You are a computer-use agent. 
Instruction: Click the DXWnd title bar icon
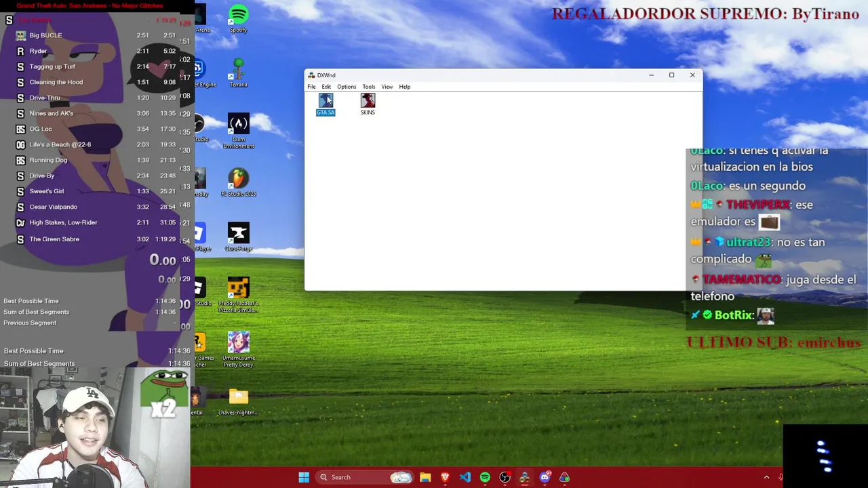[x=311, y=75]
